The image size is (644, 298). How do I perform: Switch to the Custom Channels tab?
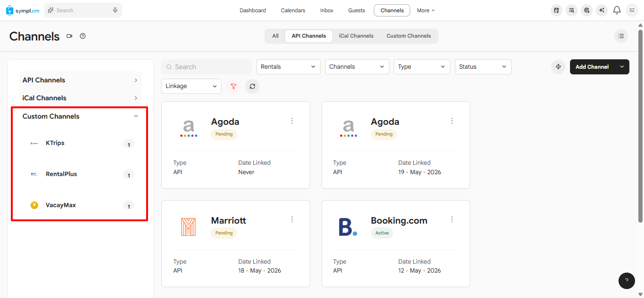pyautogui.click(x=409, y=36)
